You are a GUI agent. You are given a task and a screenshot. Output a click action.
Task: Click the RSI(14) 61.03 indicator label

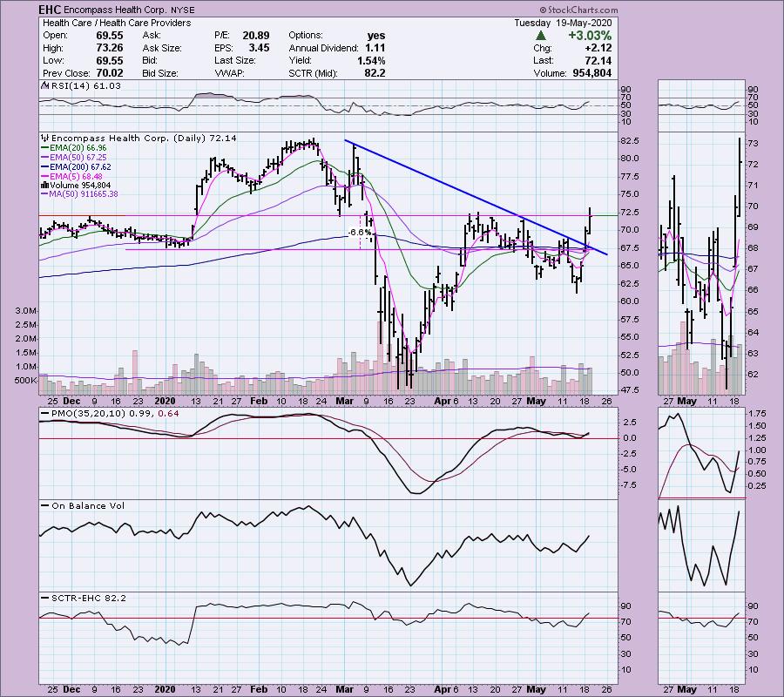(86, 86)
